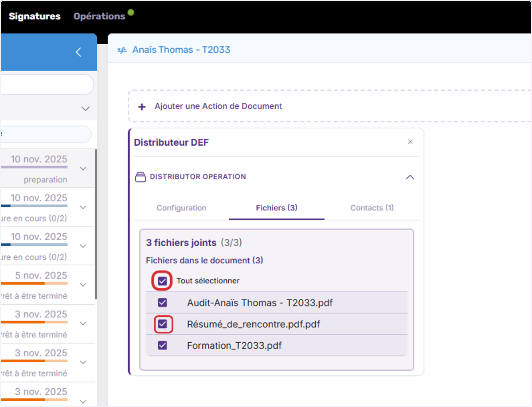Open the Opérations menu

click(99, 16)
